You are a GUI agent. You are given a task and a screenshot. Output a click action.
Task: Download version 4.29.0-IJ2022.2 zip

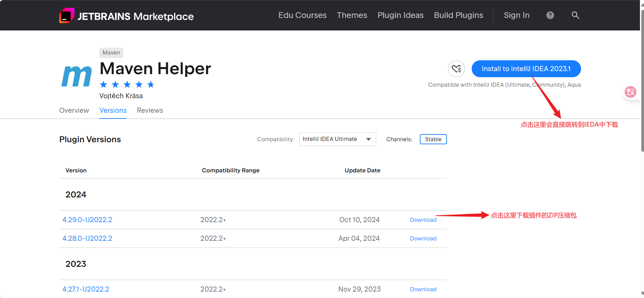(x=423, y=220)
